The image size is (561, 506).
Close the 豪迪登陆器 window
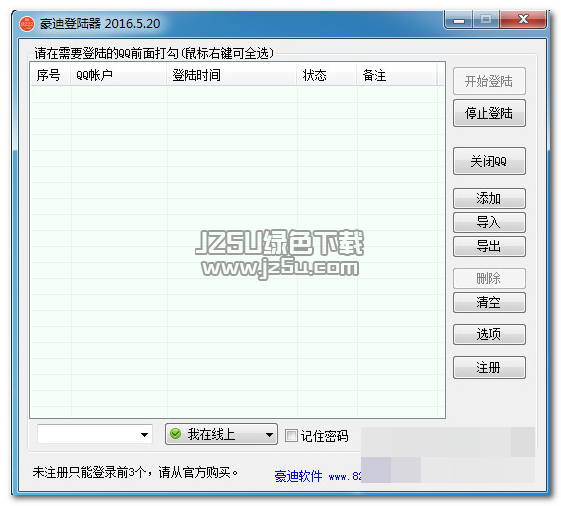(523, 19)
